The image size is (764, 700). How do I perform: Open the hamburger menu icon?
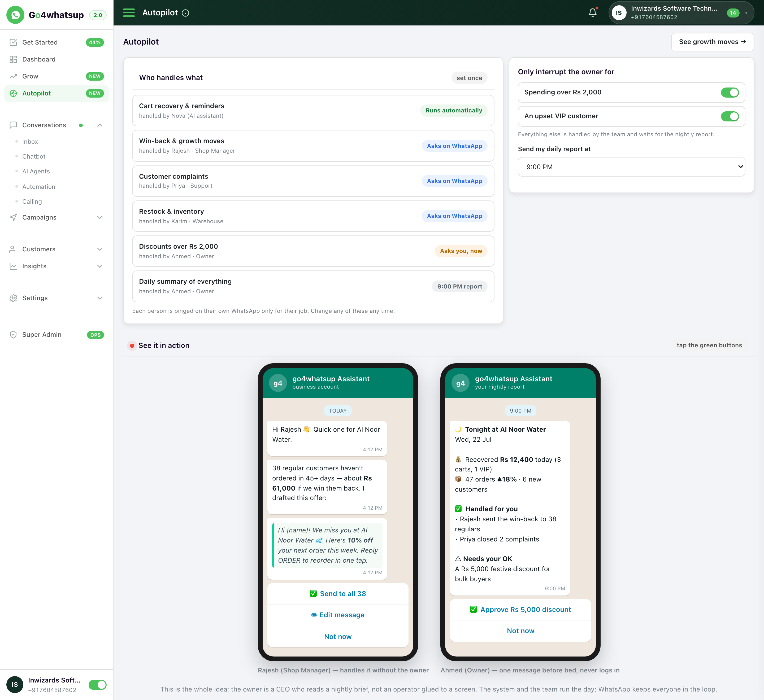[x=129, y=13]
